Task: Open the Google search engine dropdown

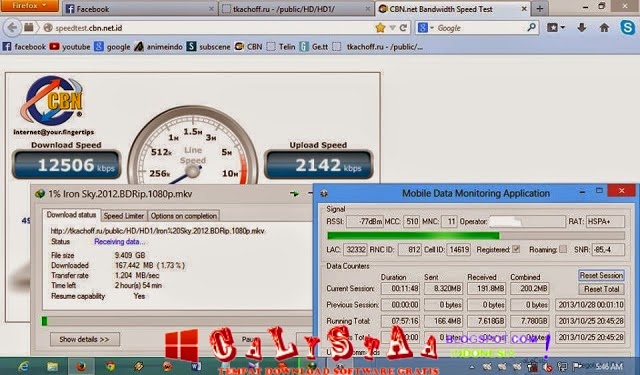Action: 425,28
